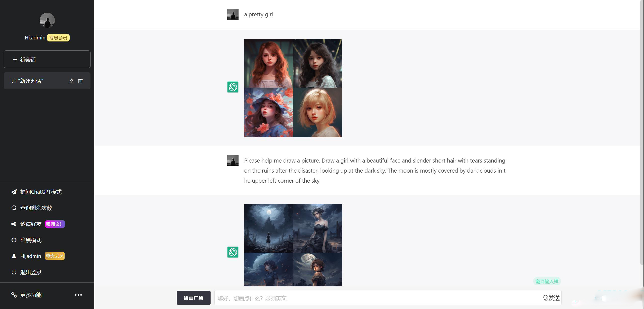Select the "新建对话" conversation in sidebar
Image resolution: width=644 pixels, height=309 pixels.
47,81
